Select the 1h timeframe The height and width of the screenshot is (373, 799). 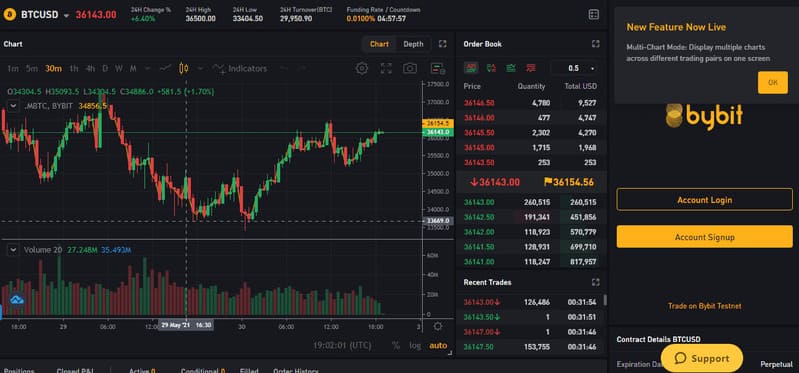(74, 69)
